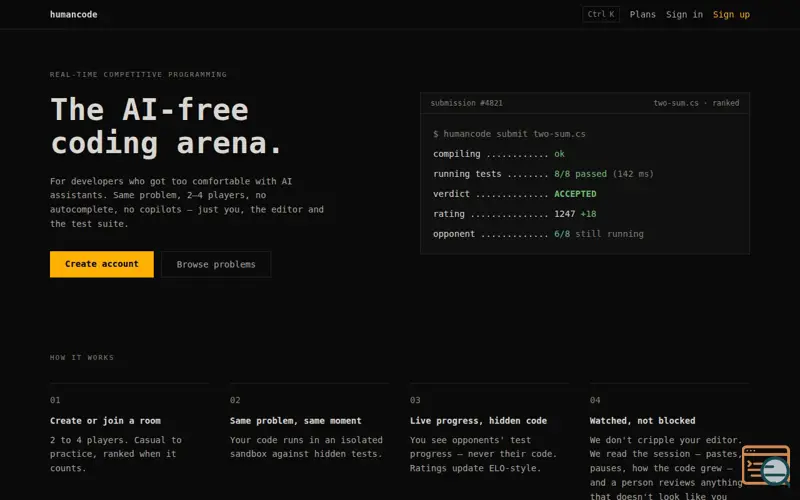This screenshot has width=800, height=500.
Task: Click the Browse problems button
Action: 216,264
